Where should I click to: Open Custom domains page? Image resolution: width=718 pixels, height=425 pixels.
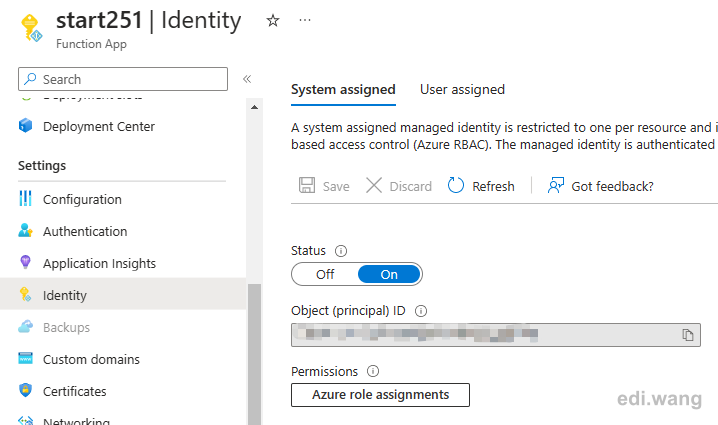[91, 360]
